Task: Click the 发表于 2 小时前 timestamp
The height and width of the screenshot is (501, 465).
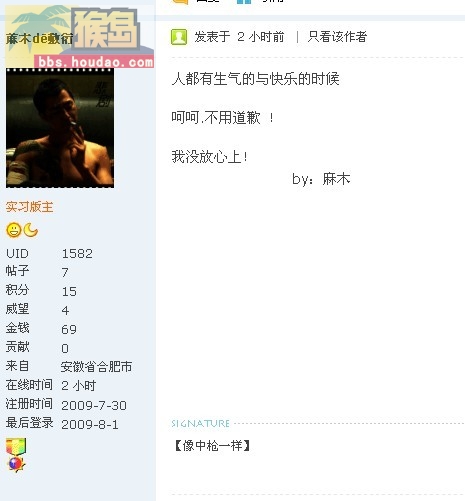Action: click(239, 37)
